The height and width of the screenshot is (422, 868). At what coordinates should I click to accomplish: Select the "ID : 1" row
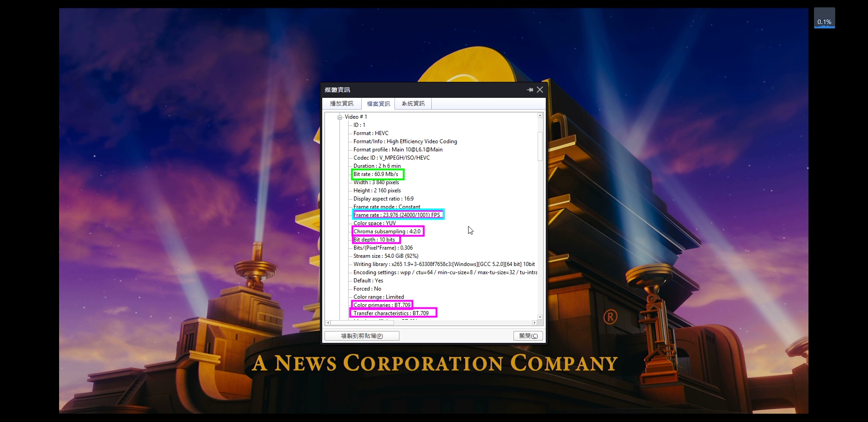359,125
